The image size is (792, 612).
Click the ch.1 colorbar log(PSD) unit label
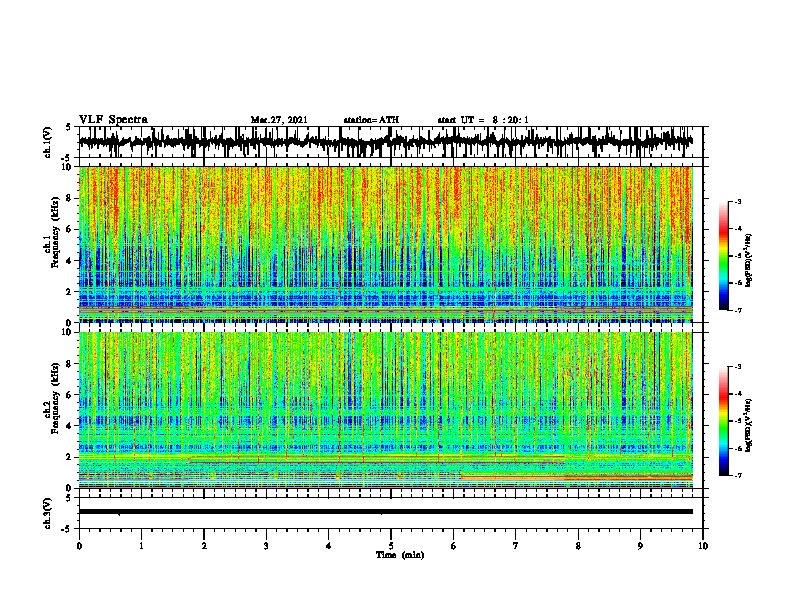(749, 260)
